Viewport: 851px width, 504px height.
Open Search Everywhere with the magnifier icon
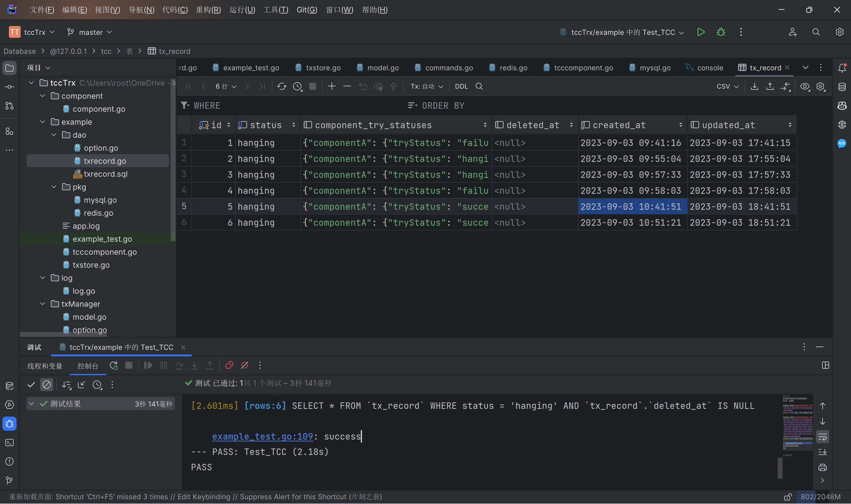[816, 32]
